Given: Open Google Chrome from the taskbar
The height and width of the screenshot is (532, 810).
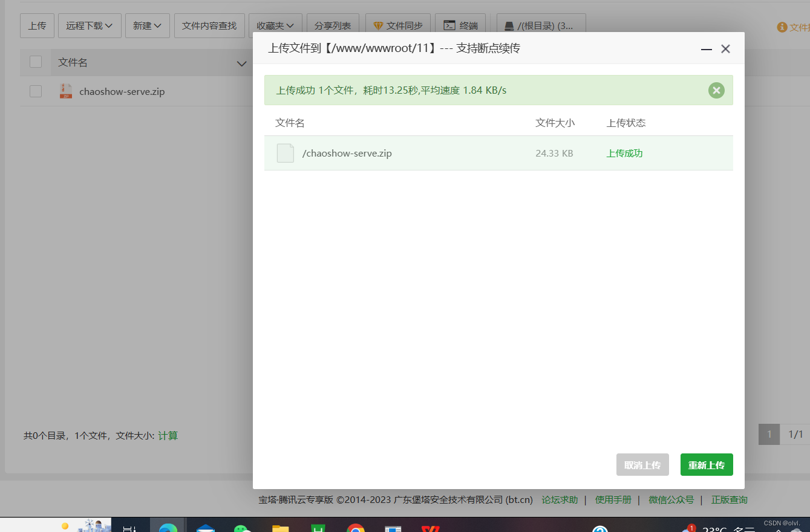Looking at the screenshot, I should click(356, 527).
